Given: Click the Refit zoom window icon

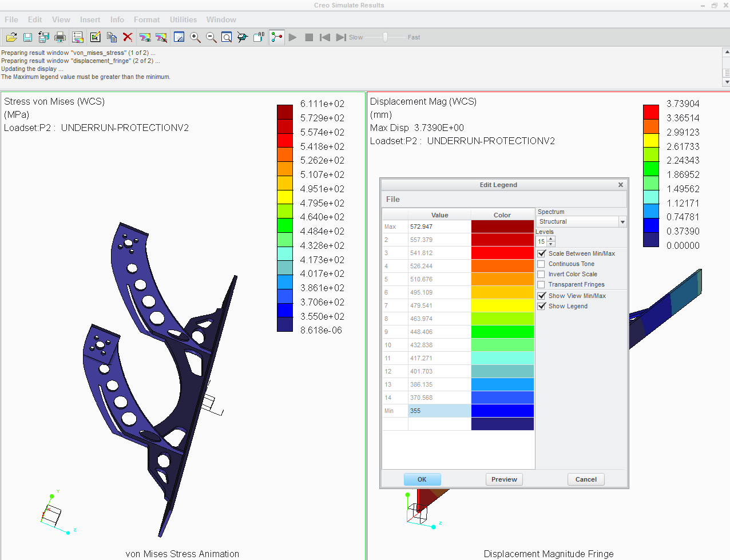Looking at the screenshot, I should tap(227, 37).
